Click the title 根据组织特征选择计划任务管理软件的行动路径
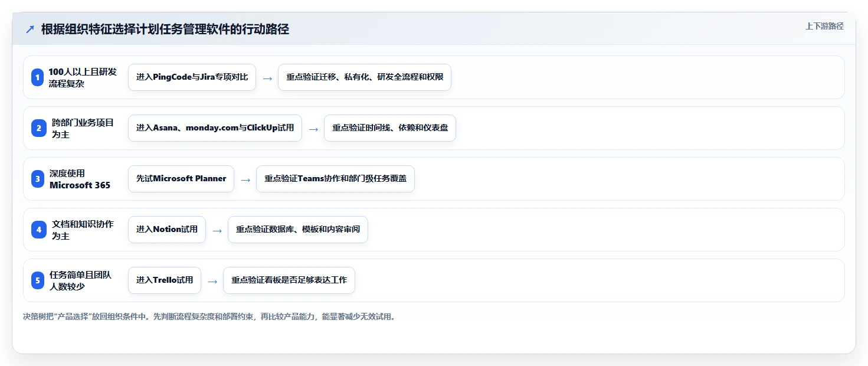 point(165,30)
